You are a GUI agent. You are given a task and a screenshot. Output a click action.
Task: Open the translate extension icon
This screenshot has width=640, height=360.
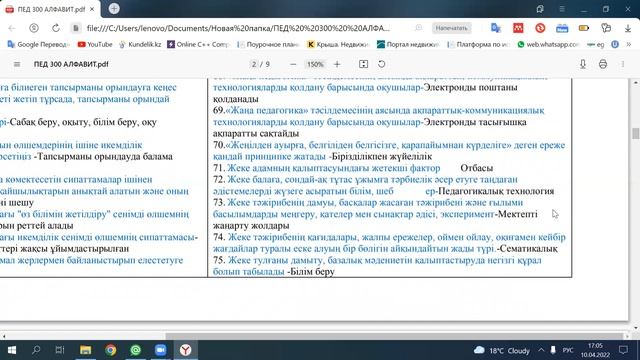(x=496, y=28)
